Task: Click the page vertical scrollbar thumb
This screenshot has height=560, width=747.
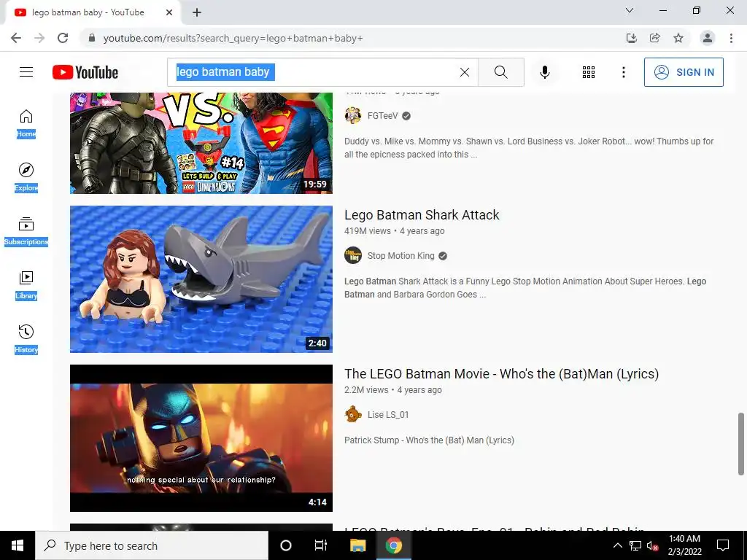Action: pyautogui.click(x=741, y=444)
